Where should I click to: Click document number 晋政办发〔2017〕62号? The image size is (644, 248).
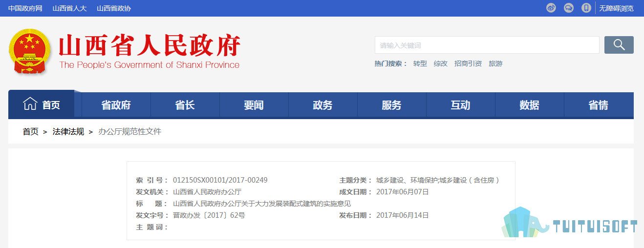(209, 215)
